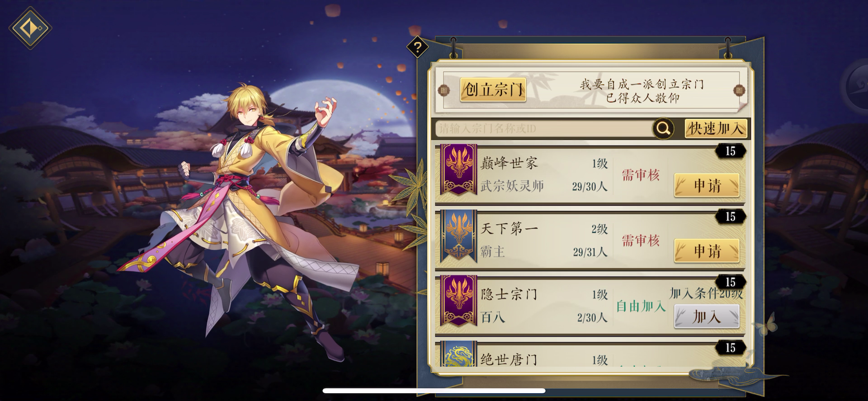Apply to 天下第一 with 申请 button
868x401 pixels.
click(707, 251)
